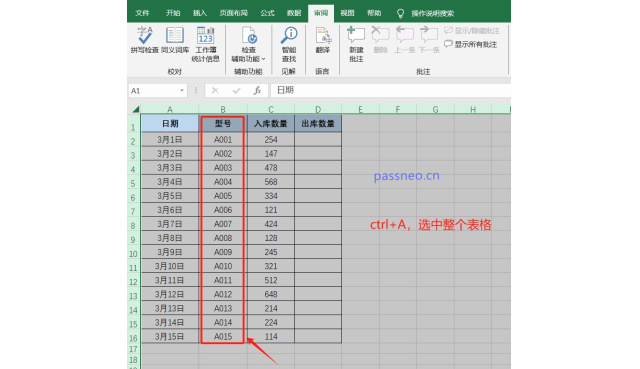
Task: Expand the 检查辅助功能 dropdown arrow
Action: pyautogui.click(x=263, y=59)
